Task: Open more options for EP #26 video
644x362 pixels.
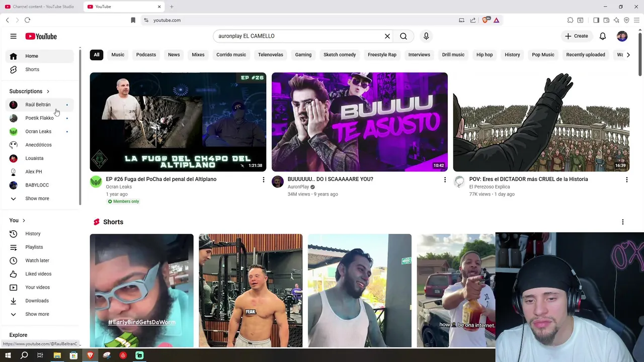Action: click(x=263, y=179)
